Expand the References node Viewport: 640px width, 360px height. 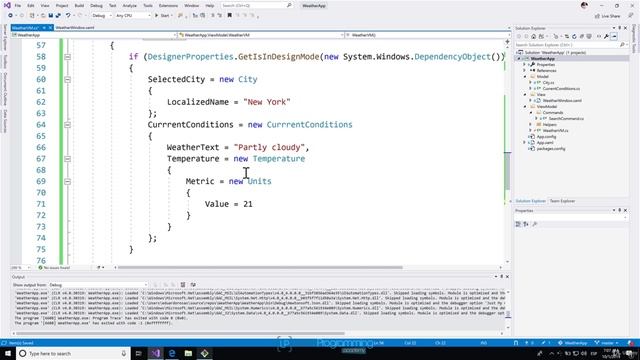click(x=525, y=70)
